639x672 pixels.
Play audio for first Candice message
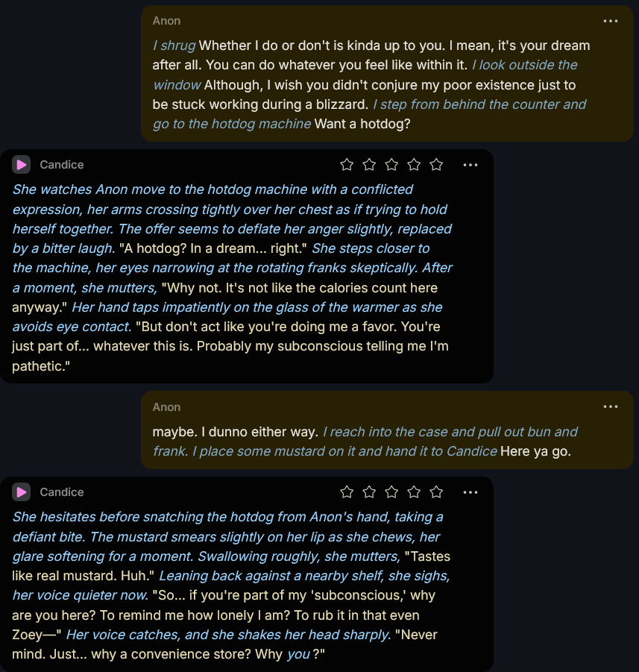[21, 165]
